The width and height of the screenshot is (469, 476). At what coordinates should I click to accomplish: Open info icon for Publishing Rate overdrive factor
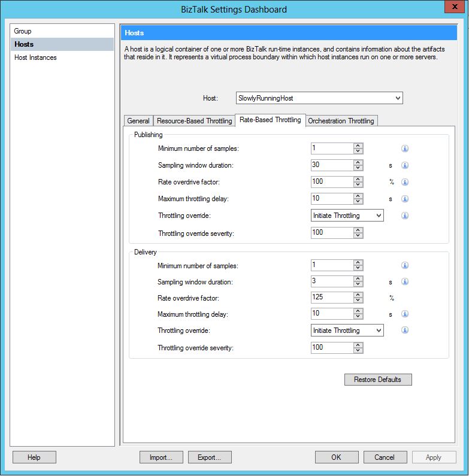[404, 182]
